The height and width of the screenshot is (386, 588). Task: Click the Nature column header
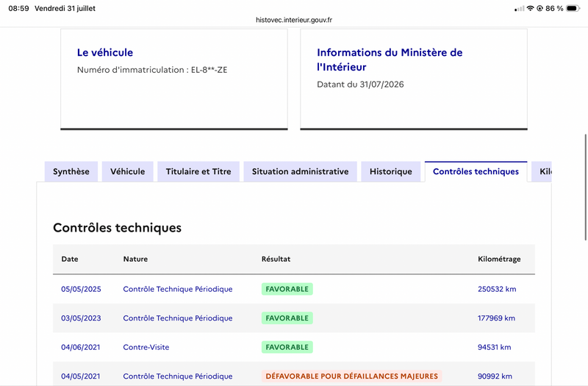tap(135, 259)
